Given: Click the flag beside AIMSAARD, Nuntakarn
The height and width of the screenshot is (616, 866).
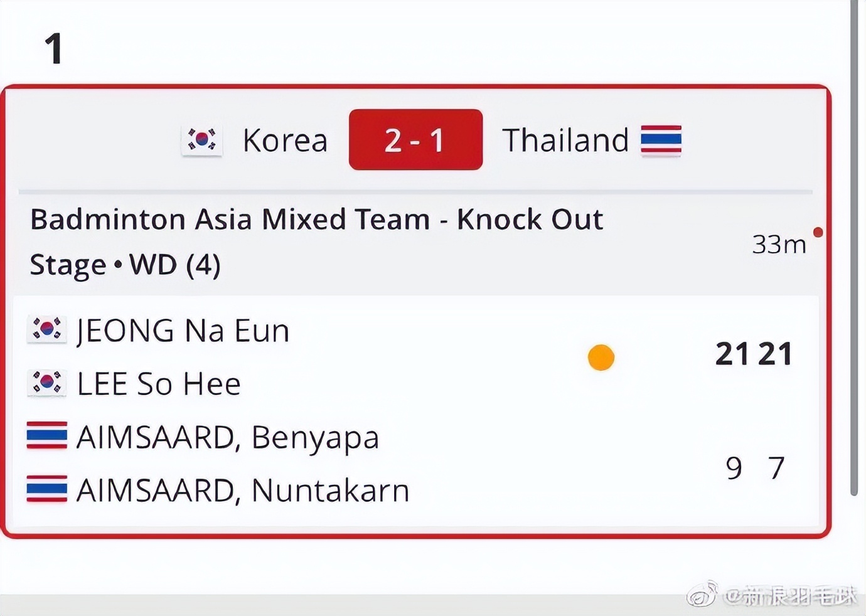Looking at the screenshot, I should [x=47, y=489].
